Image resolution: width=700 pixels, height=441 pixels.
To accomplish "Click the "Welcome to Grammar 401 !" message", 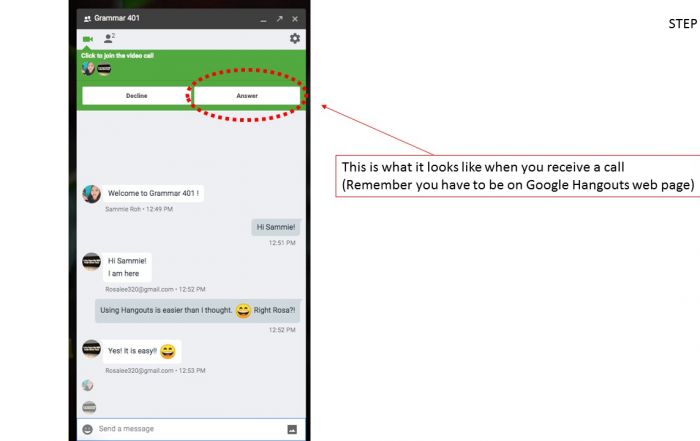I will click(x=153, y=193).
